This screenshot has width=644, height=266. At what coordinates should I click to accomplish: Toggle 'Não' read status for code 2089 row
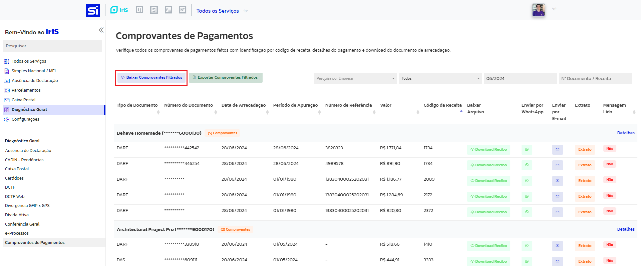[x=609, y=180]
